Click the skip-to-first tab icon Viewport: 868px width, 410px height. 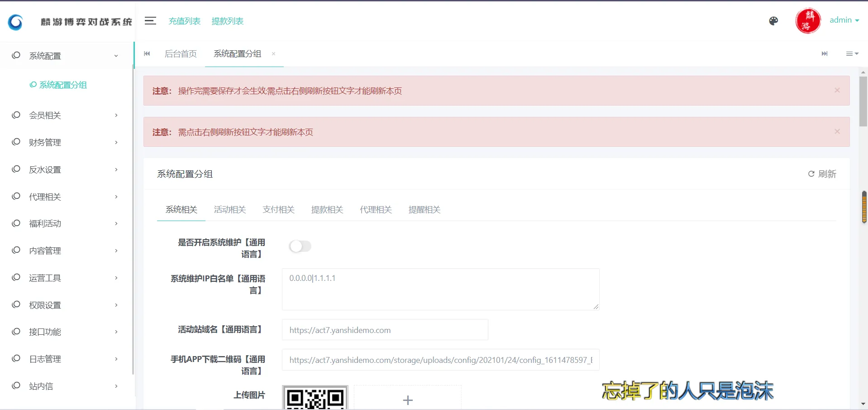(x=147, y=53)
